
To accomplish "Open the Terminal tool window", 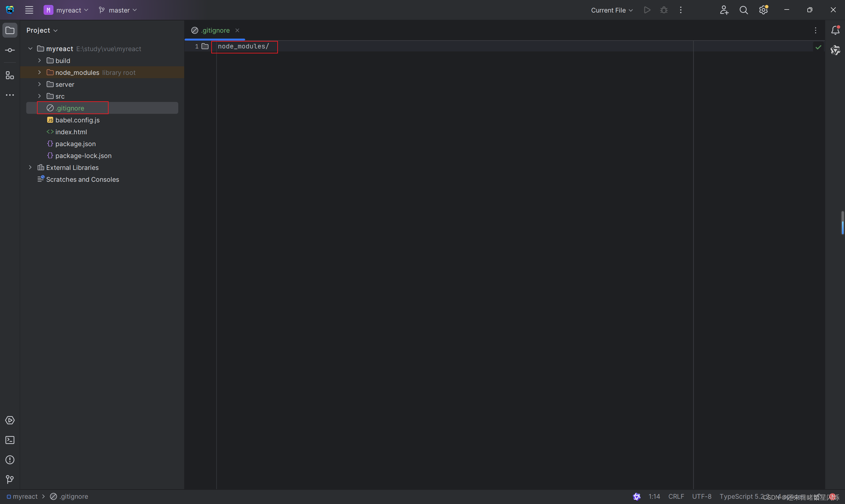I will coord(10,440).
